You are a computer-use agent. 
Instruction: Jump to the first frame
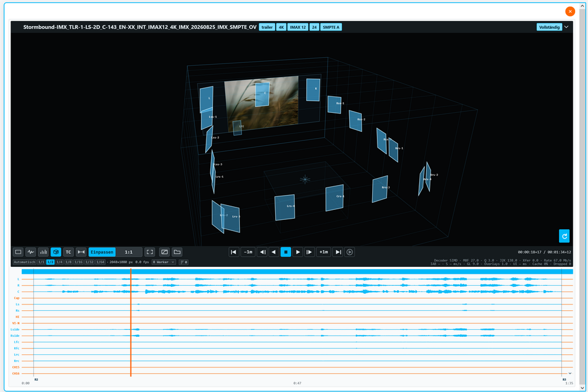[233, 252]
